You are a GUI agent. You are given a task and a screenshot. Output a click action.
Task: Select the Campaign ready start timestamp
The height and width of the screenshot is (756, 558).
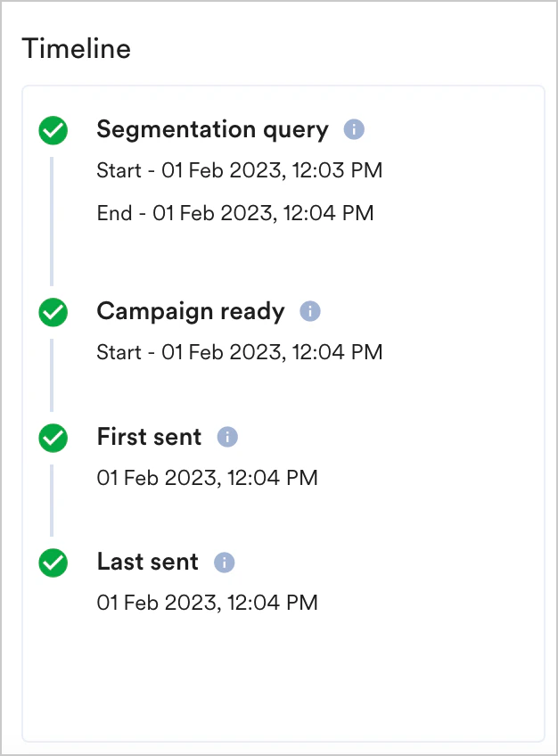coord(239,351)
